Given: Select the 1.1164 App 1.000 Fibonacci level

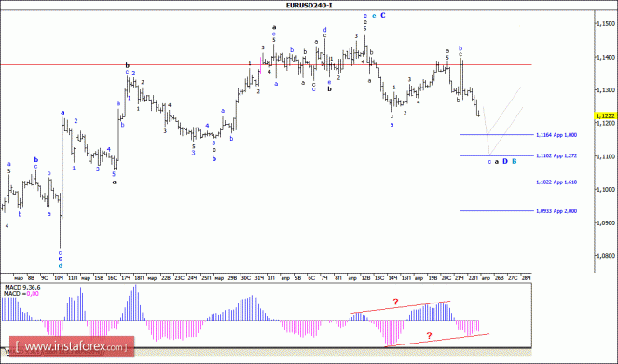Looking at the screenshot, I should point(556,135).
